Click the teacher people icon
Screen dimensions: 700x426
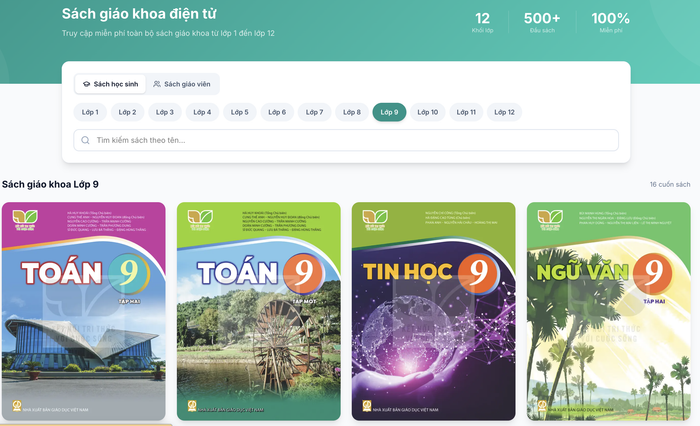tap(157, 84)
